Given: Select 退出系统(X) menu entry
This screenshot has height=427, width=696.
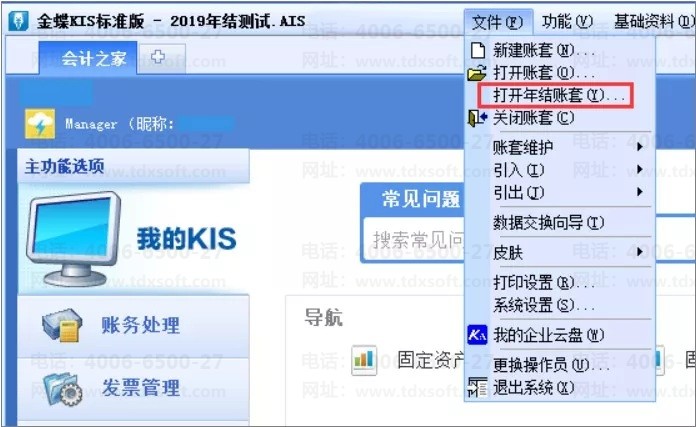Looking at the screenshot, I should (x=534, y=387).
